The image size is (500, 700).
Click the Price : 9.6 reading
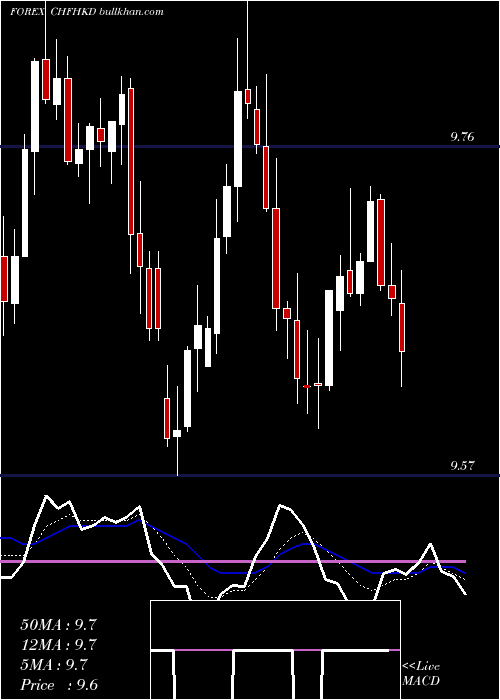(x=59, y=685)
